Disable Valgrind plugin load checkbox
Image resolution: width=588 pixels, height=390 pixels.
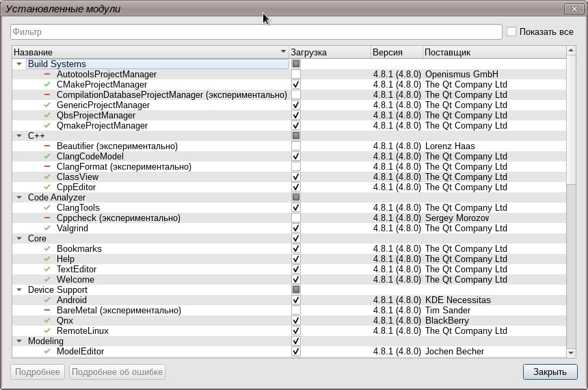pos(296,229)
